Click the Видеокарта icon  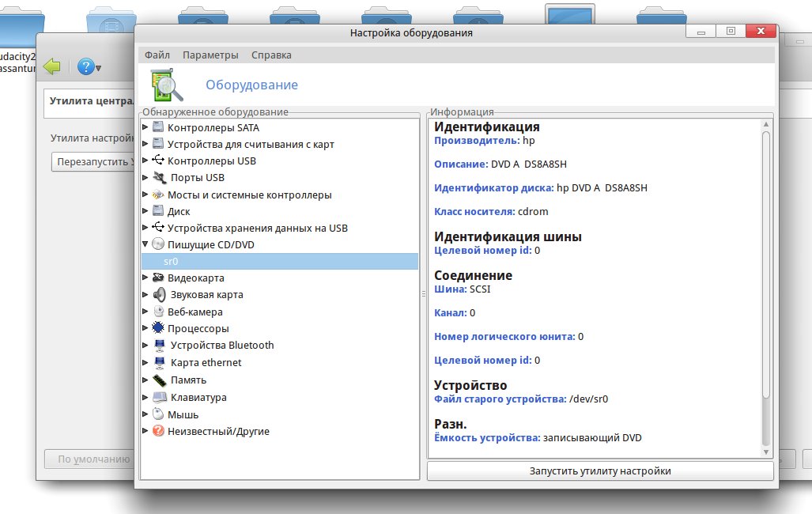tap(158, 278)
